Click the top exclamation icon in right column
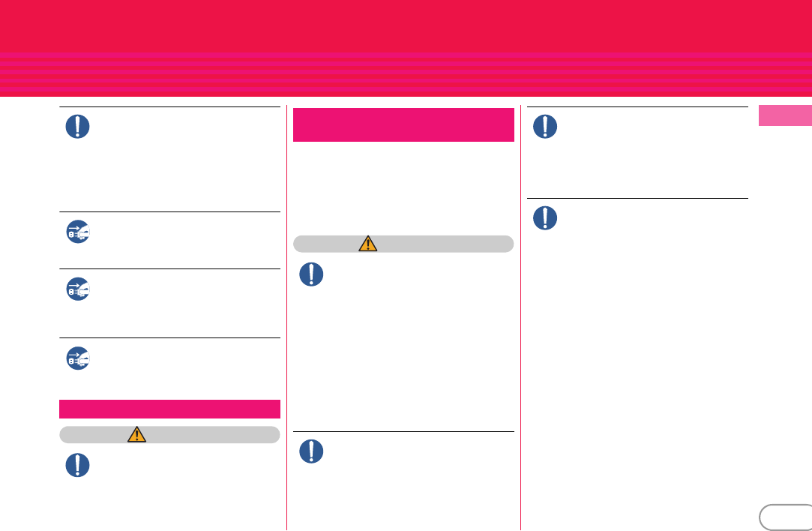 (545, 127)
